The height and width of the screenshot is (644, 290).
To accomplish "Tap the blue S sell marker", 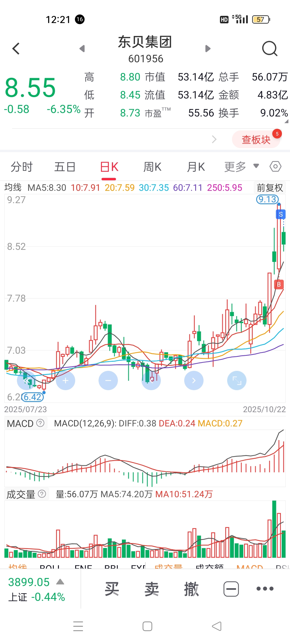I will (281, 214).
